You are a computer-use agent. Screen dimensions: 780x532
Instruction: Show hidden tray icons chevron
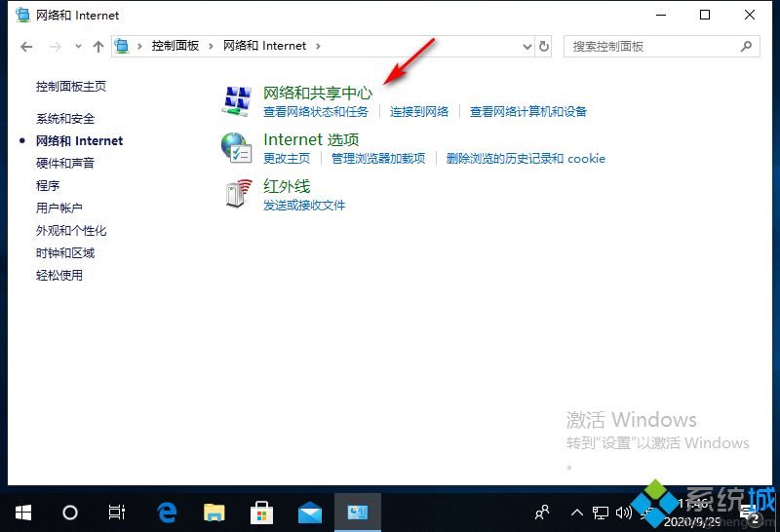[576, 513]
